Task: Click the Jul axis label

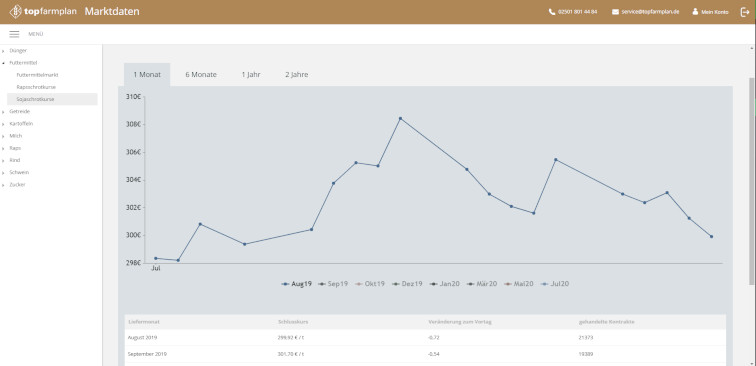Action: point(156,268)
